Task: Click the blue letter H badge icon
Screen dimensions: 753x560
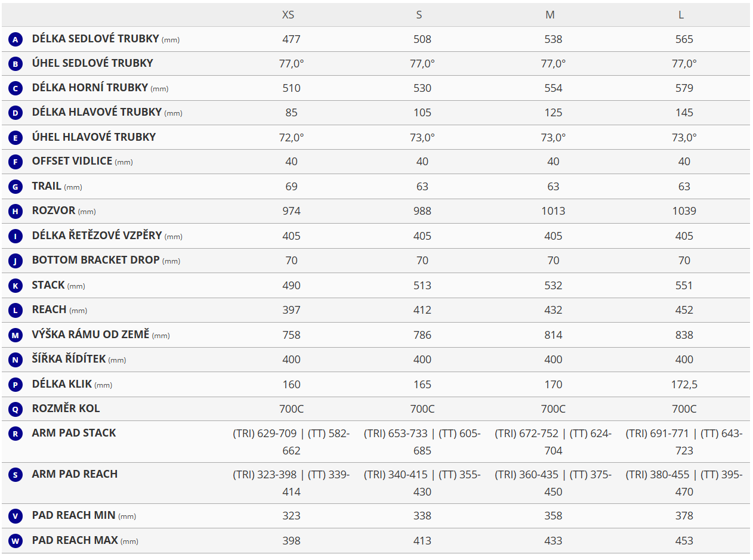Action: click(x=16, y=211)
